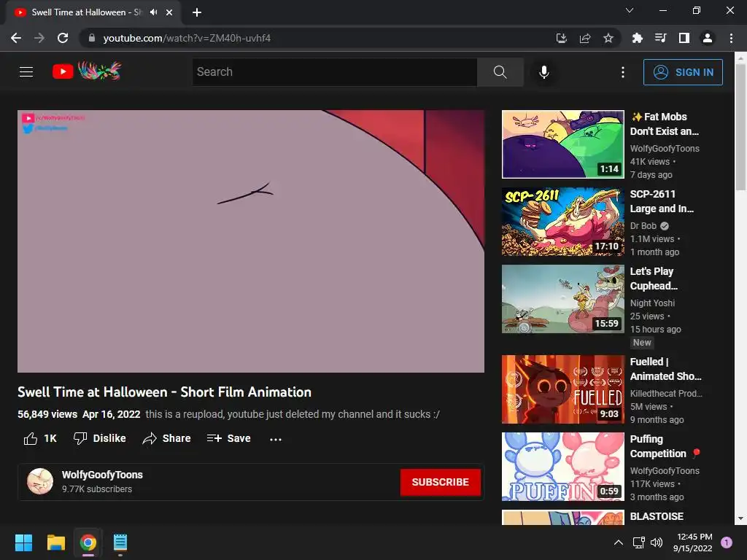Install app icon in the address bar
This screenshot has width=747, height=560.
(x=562, y=38)
